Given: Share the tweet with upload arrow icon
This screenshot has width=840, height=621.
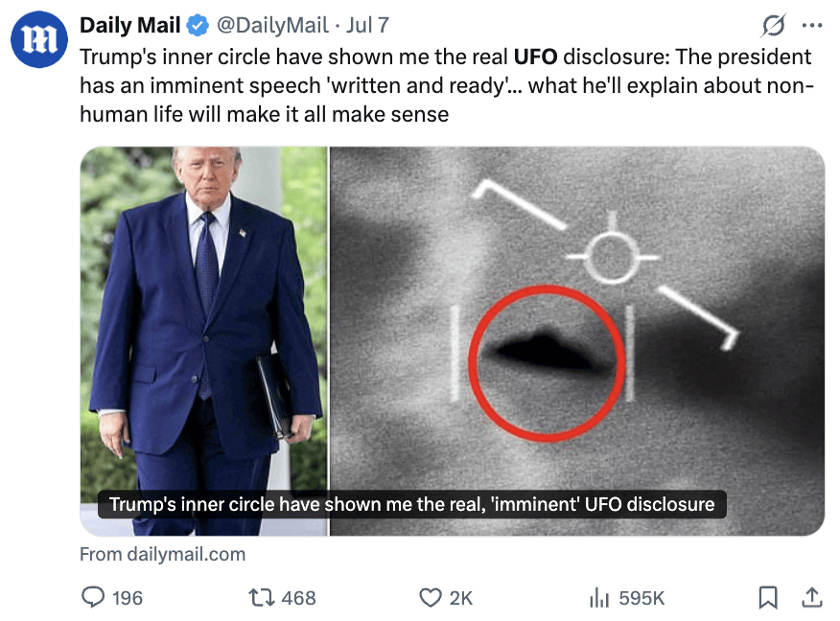Looking at the screenshot, I should click(x=811, y=597).
